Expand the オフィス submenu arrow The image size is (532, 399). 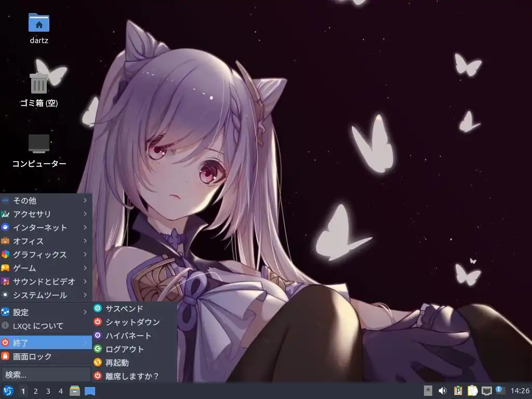pos(85,241)
